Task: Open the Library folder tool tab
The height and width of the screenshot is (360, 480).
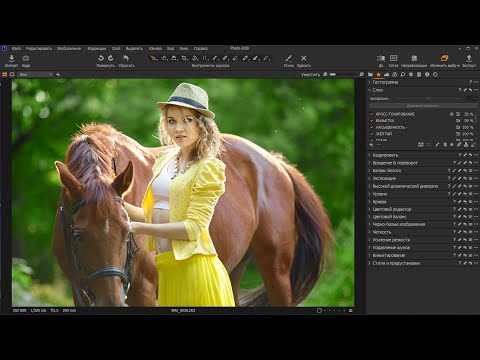Action: pyautogui.click(x=370, y=75)
